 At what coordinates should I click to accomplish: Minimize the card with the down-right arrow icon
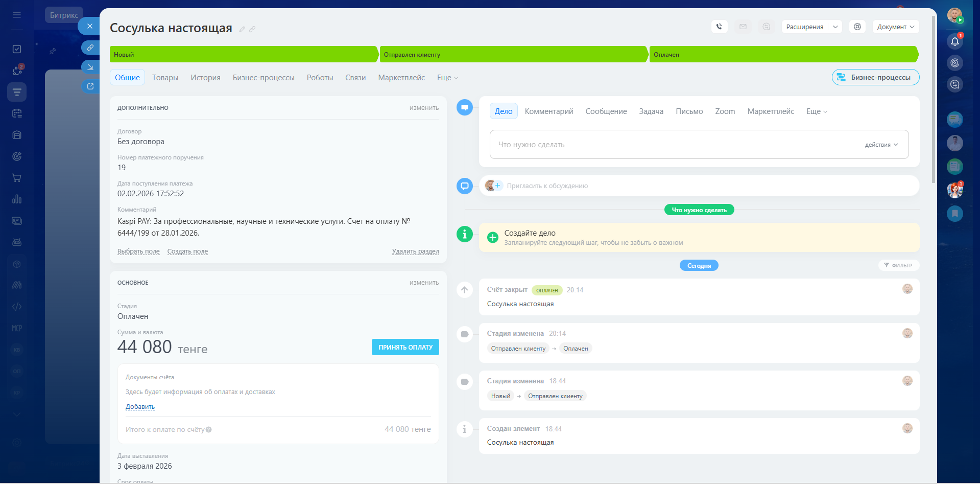(x=90, y=67)
